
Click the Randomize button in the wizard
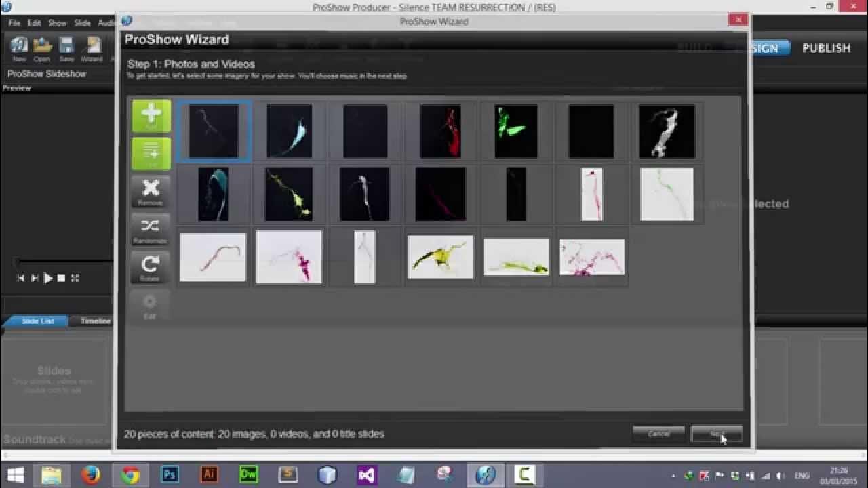point(151,230)
